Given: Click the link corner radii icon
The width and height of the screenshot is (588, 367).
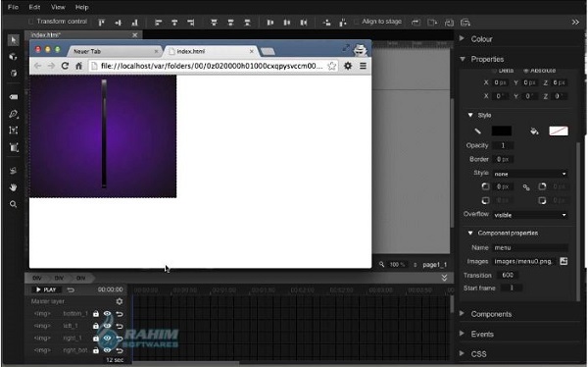Looking at the screenshot, I should [526, 187].
